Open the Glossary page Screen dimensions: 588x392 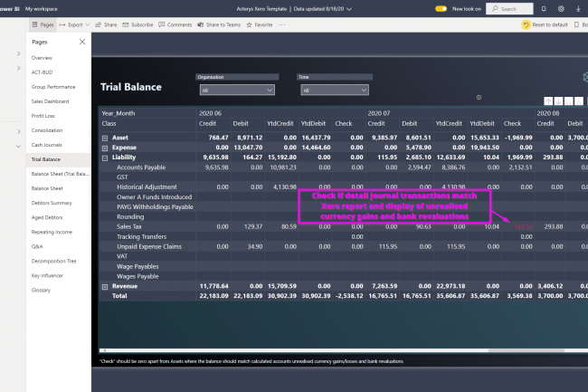pyautogui.click(x=41, y=290)
